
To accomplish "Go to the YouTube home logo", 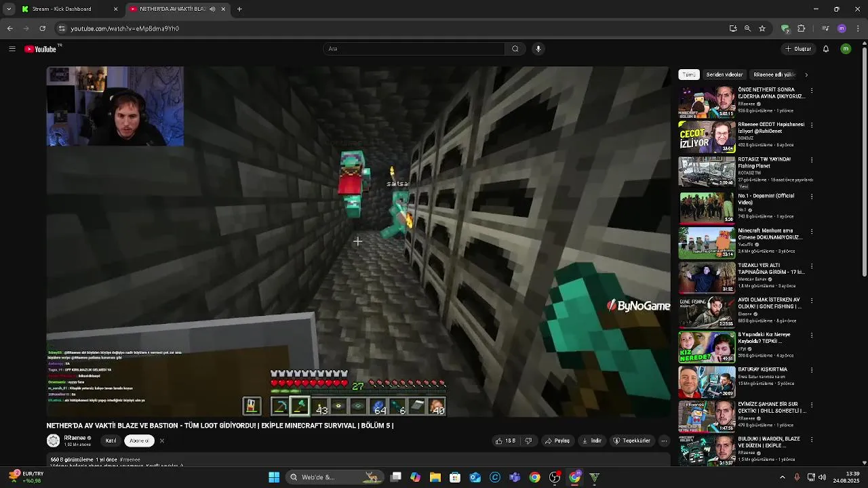I will pyautogui.click(x=41, y=49).
